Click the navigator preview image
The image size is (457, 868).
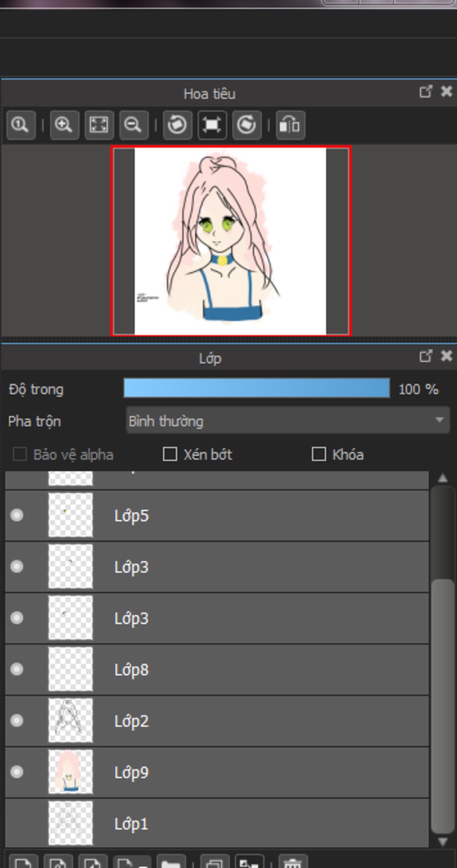coord(231,241)
